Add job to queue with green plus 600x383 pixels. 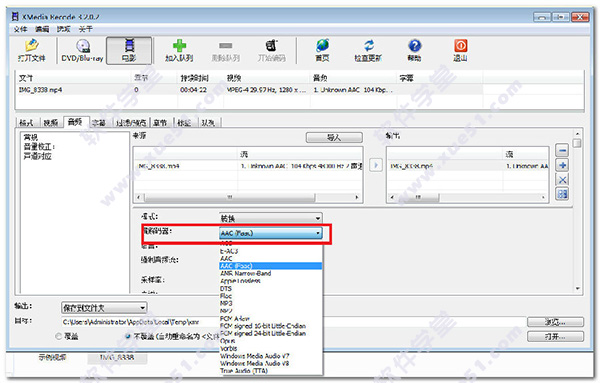179,50
